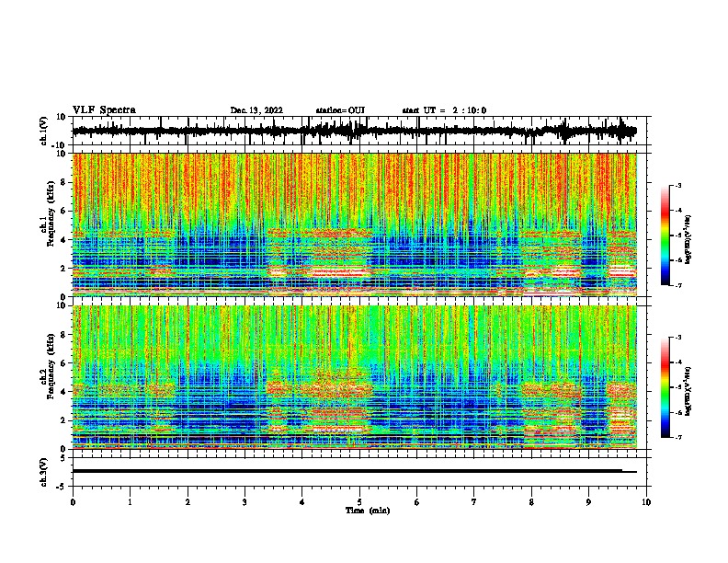Select the ch.1 spectrogram color bar

click(x=665, y=236)
